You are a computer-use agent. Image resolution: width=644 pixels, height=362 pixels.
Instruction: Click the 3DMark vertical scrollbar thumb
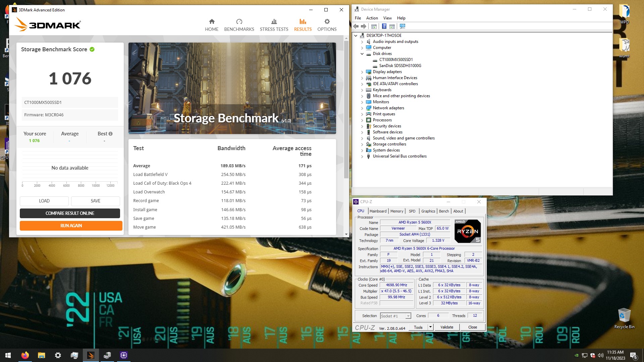pyautogui.click(x=346, y=109)
